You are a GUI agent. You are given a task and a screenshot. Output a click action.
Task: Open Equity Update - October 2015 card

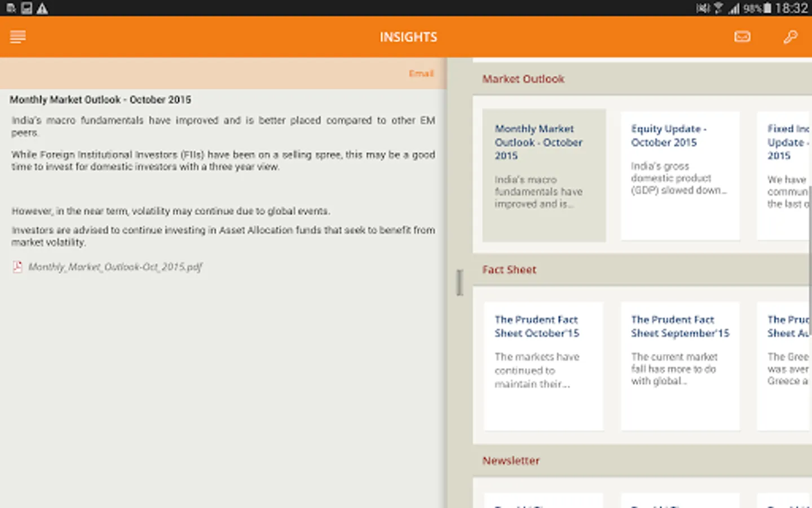click(680, 175)
